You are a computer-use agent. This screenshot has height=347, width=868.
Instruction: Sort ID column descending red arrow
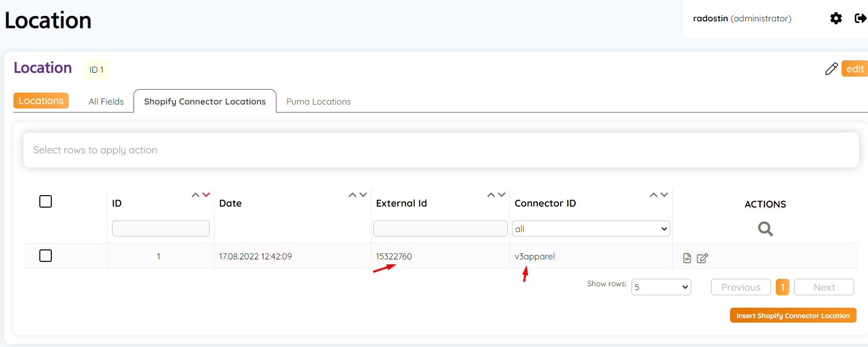pyautogui.click(x=206, y=195)
